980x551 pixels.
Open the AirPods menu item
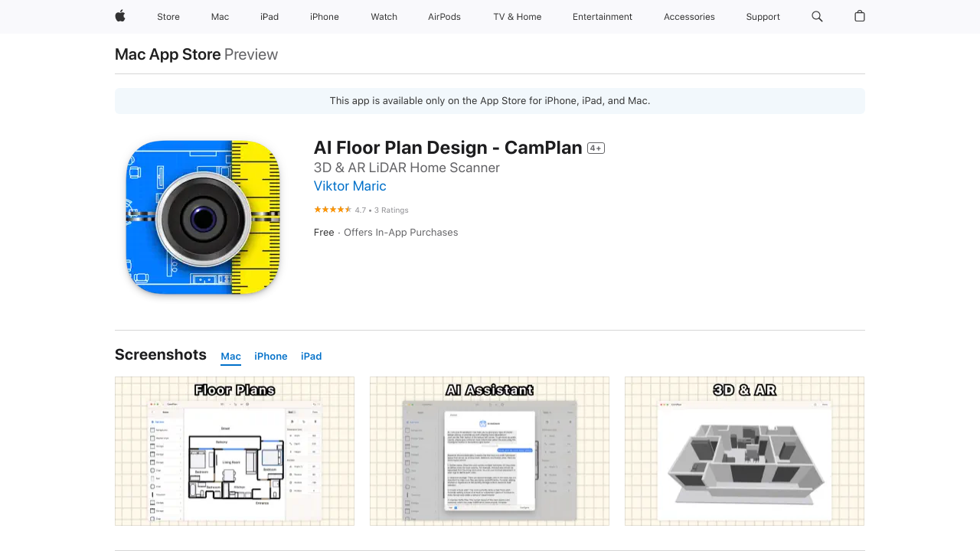pos(445,17)
